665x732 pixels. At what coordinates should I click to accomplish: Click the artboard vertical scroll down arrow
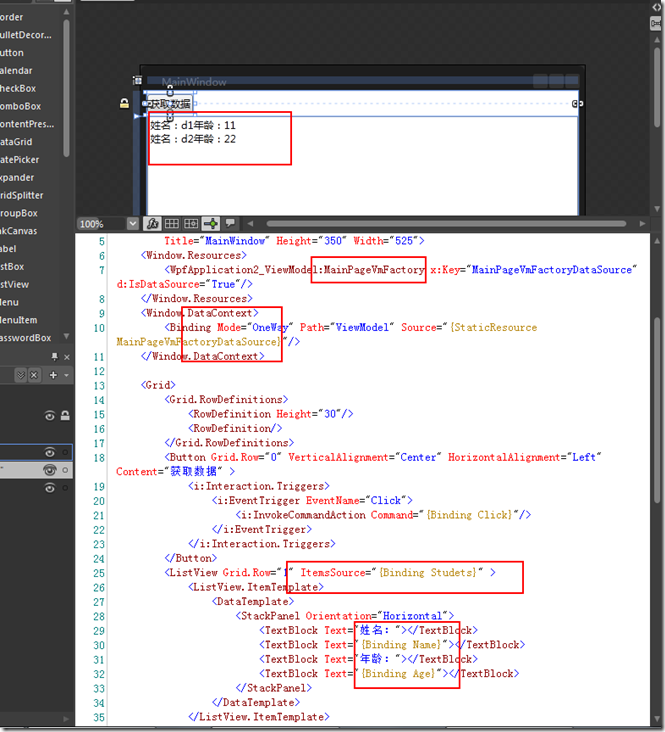657,209
